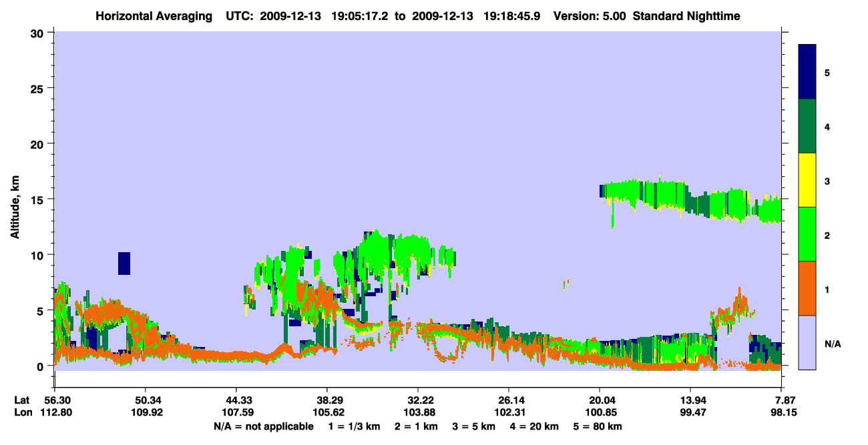The width and height of the screenshot is (868, 445).
Task: Click the legend text '3 = 5 km'
Action: 473,426
